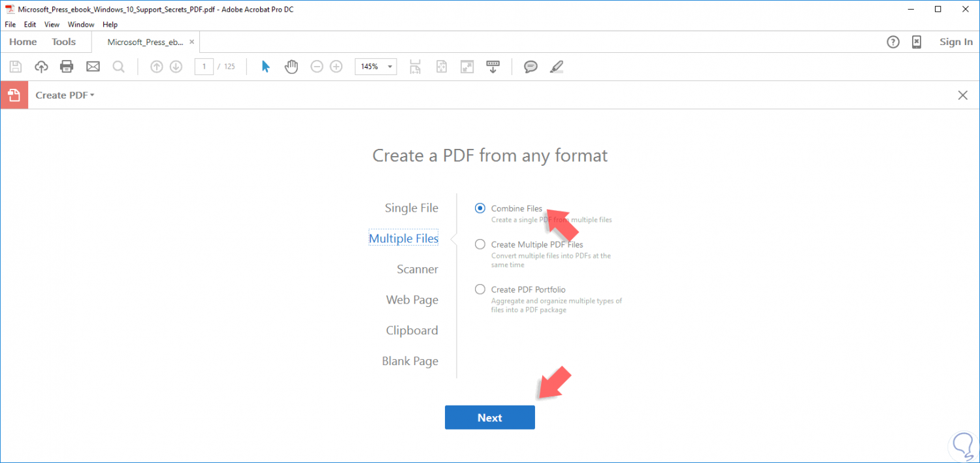The width and height of the screenshot is (980, 463).
Task: Click the Send by email envelope icon
Action: [x=93, y=67]
